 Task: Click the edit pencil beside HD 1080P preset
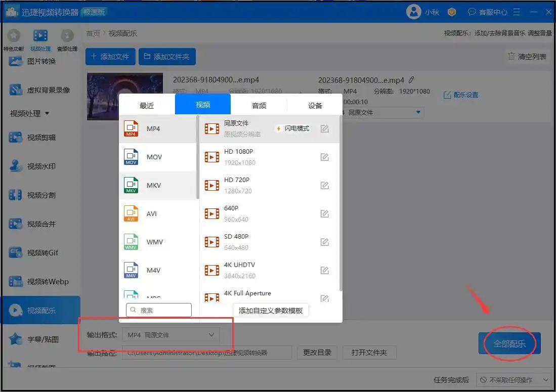(x=324, y=157)
